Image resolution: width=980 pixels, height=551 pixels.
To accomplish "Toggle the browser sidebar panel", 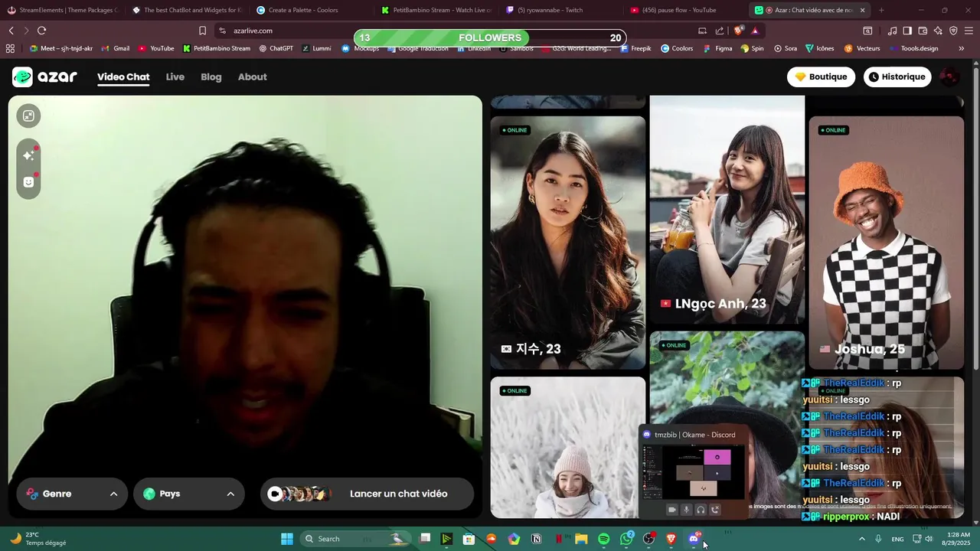I will [907, 31].
